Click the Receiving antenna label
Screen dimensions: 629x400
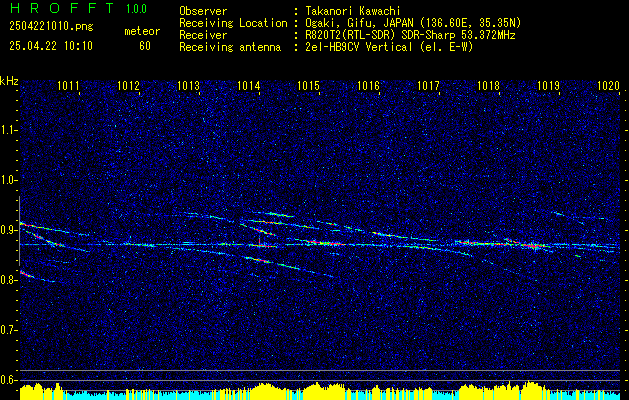click(x=230, y=47)
